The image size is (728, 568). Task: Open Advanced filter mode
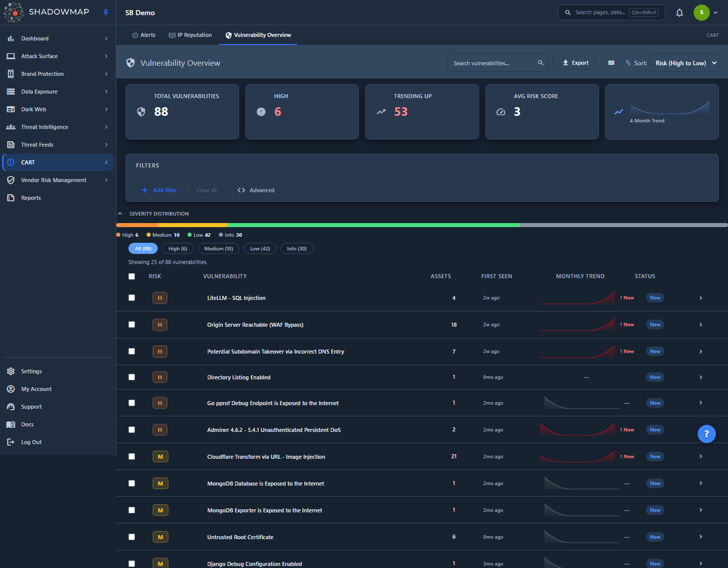coord(256,190)
